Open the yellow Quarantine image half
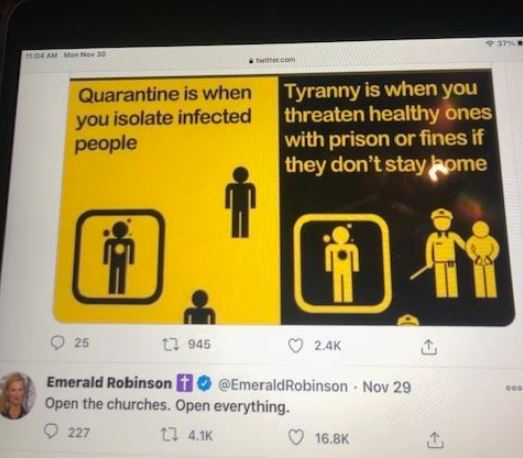This screenshot has height=458, width=523. [166, 200]
